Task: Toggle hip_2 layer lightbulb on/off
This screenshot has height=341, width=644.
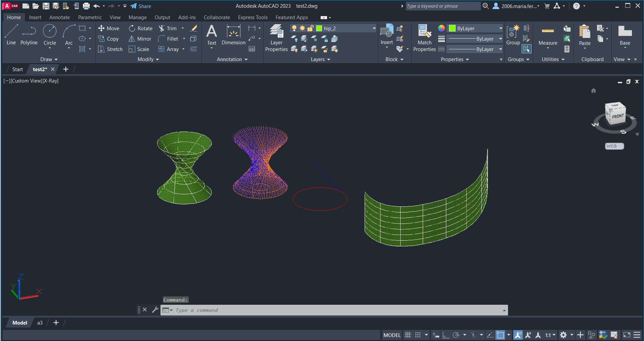Action: pos(294,29)
